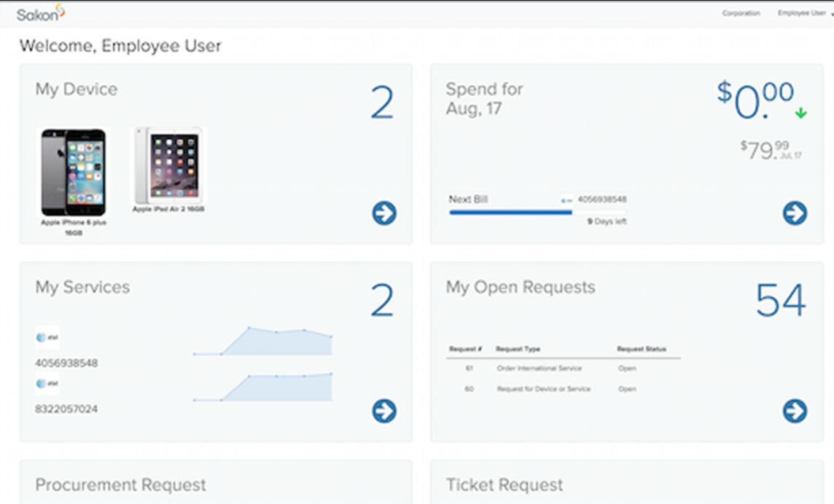Open the Corporation menu item
Image resolution: width=834 pixels, height=504 pixels.
741,12
